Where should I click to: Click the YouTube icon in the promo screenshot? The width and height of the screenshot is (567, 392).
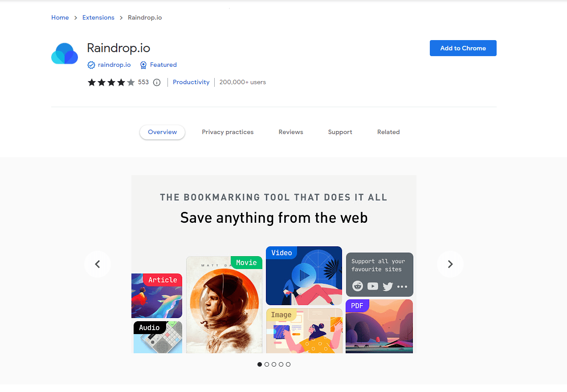(x=372, y=286)
